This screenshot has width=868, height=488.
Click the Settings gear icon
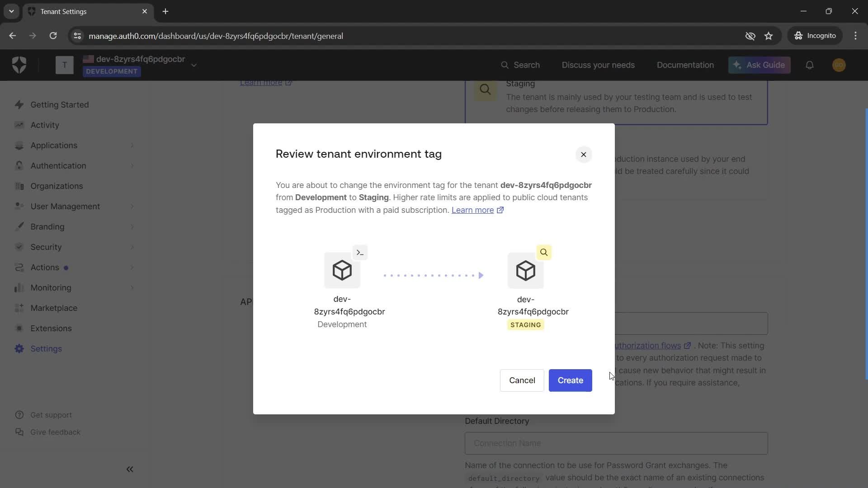pos(19,349)
